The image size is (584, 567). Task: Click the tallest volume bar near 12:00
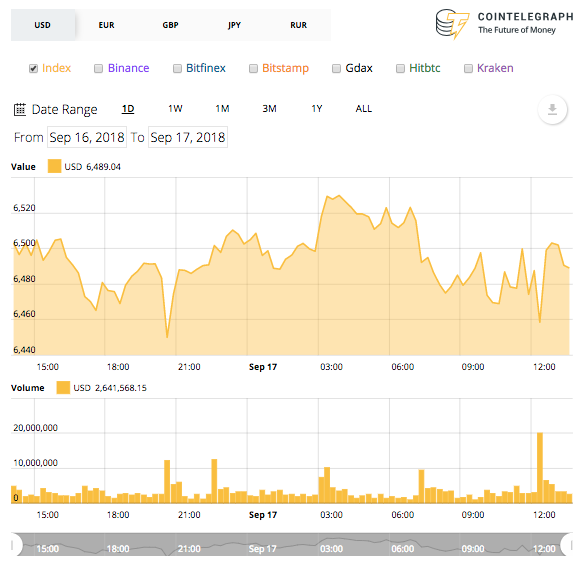pyautogui.click(x=540, y=468)
